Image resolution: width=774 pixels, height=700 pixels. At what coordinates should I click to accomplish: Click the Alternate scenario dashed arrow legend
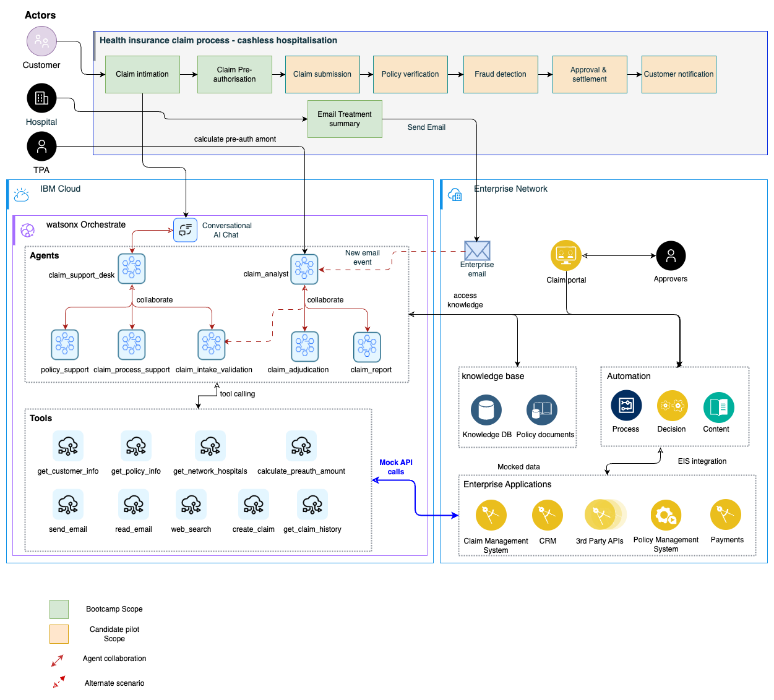(x=59, y=681)
